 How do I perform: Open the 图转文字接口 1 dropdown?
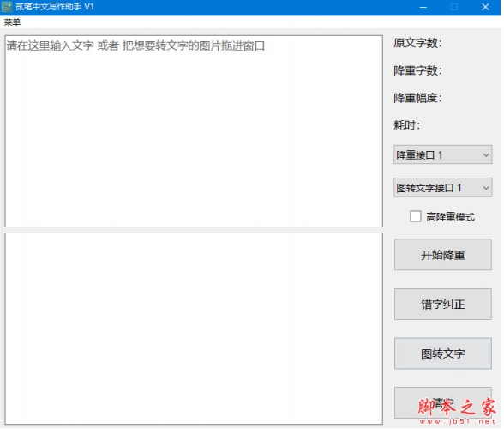[x=442, y=188]
